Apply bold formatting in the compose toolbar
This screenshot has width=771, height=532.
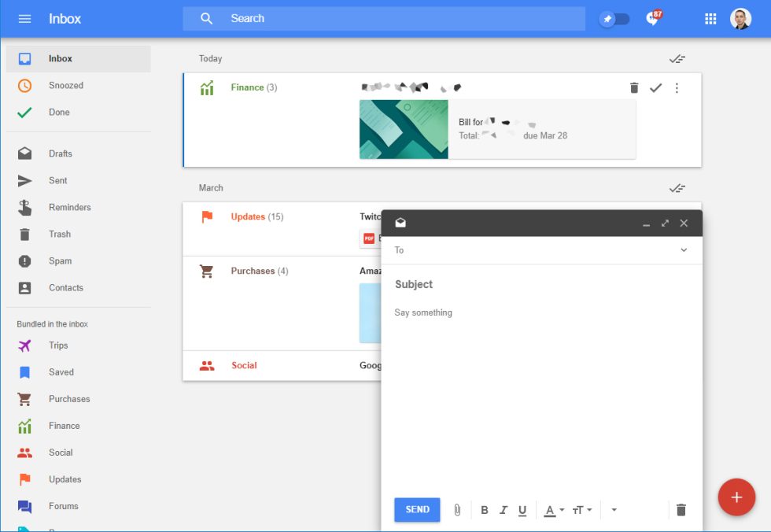point(485,510)
